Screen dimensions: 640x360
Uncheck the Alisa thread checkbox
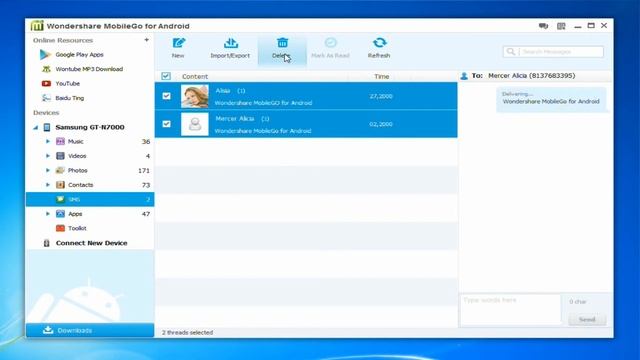point(166,96)
